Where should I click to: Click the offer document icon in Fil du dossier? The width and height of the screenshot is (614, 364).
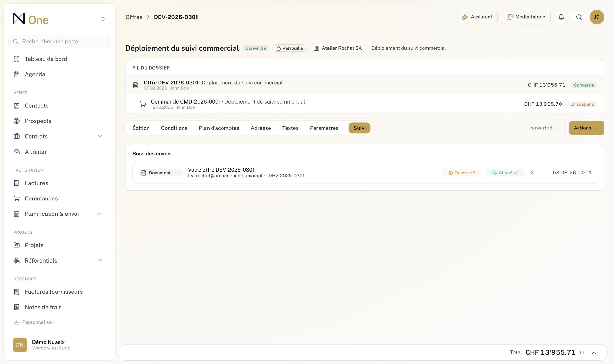pos(136,85)
